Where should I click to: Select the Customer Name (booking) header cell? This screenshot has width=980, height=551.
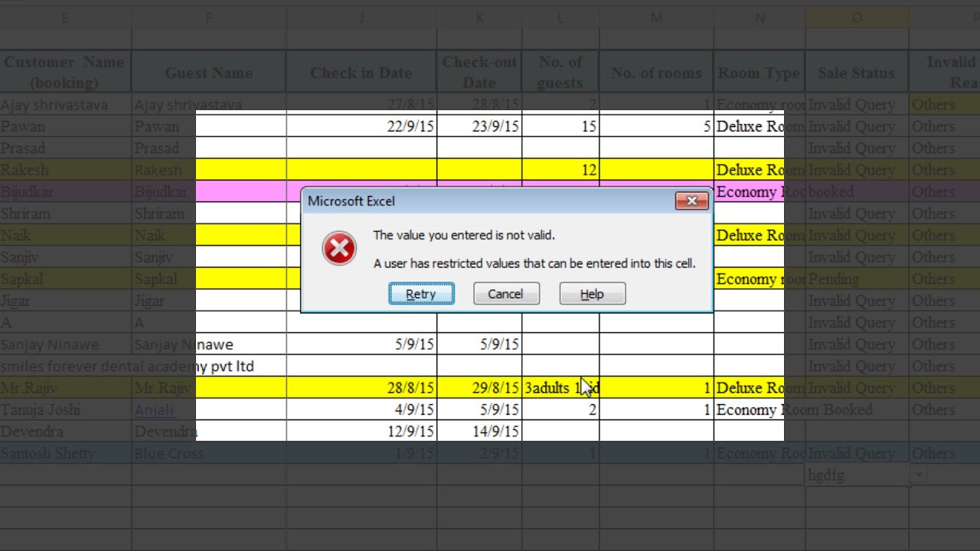click(66, 72)
